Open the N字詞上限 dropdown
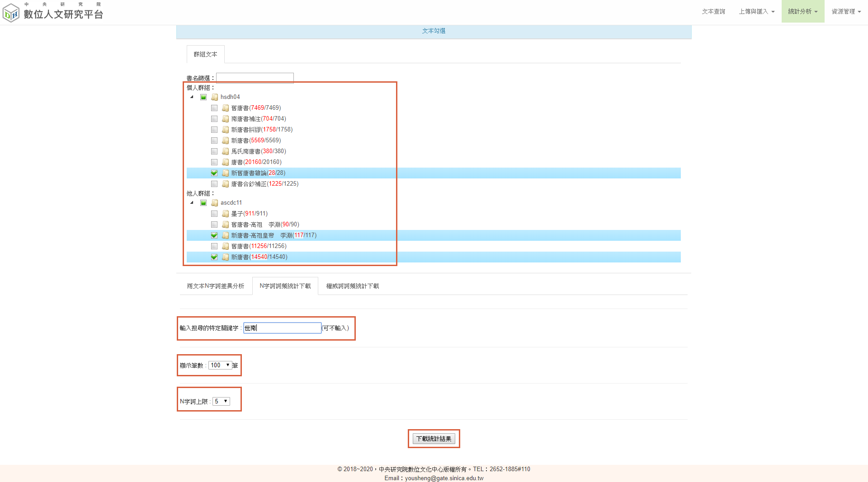Viewport: 868px width, 482px height. coord(221,401)
